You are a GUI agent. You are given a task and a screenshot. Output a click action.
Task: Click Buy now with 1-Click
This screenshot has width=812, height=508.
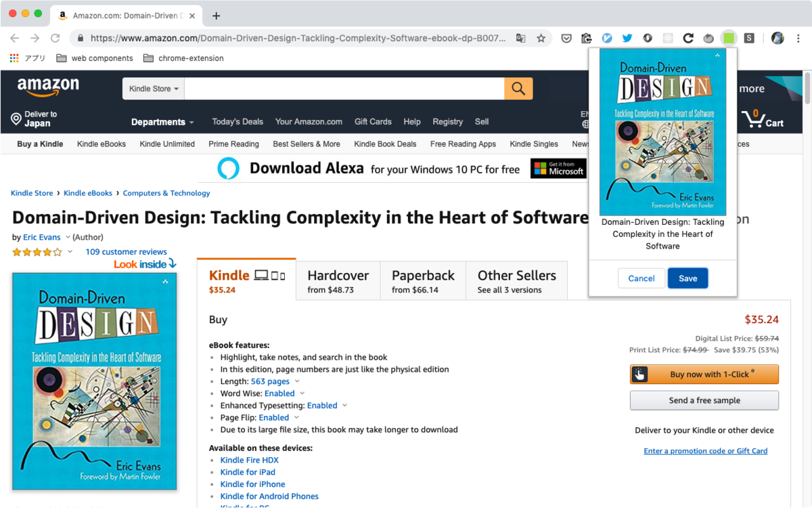[x=704, y=375]
